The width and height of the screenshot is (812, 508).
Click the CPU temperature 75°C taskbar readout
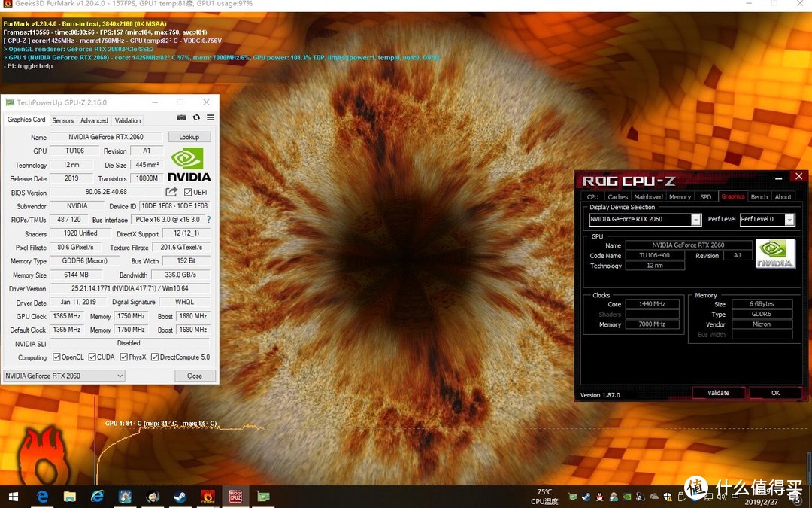click(x=545, y=497)
